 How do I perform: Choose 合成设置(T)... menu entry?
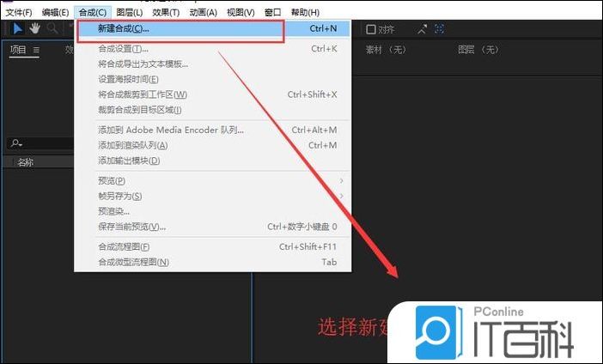click(212, 49)
